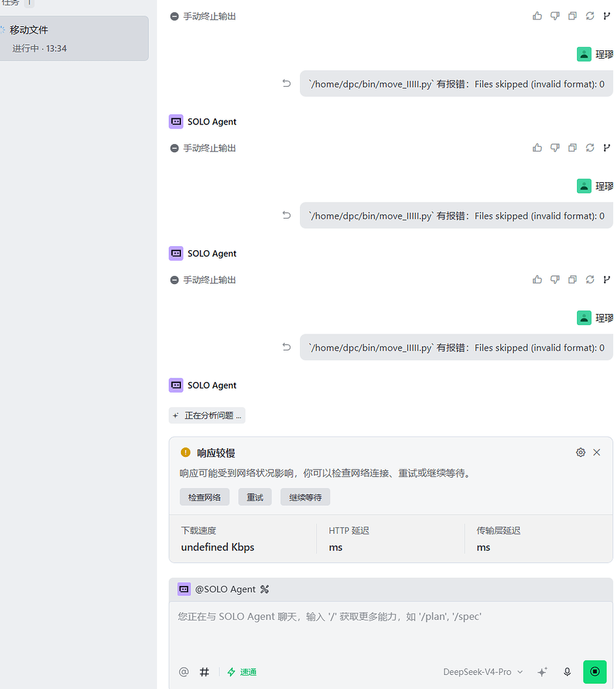
Task: Copy the topmost stopped response
Action: pyautogui.click(x=572, y=16)
